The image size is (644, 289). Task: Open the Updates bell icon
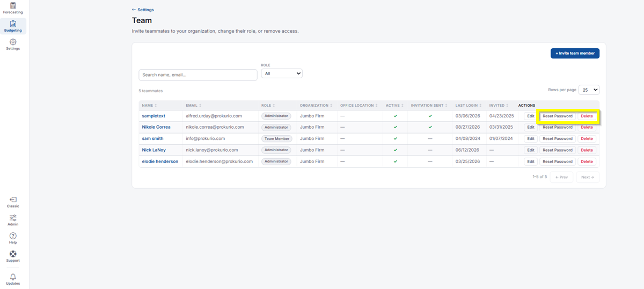pos(13,279)
